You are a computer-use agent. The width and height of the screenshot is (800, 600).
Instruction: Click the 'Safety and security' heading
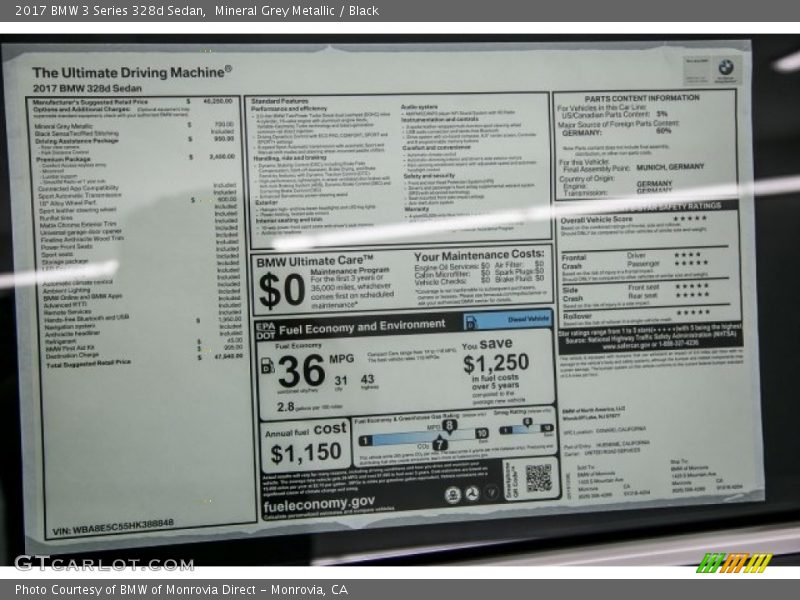(429, 176)
